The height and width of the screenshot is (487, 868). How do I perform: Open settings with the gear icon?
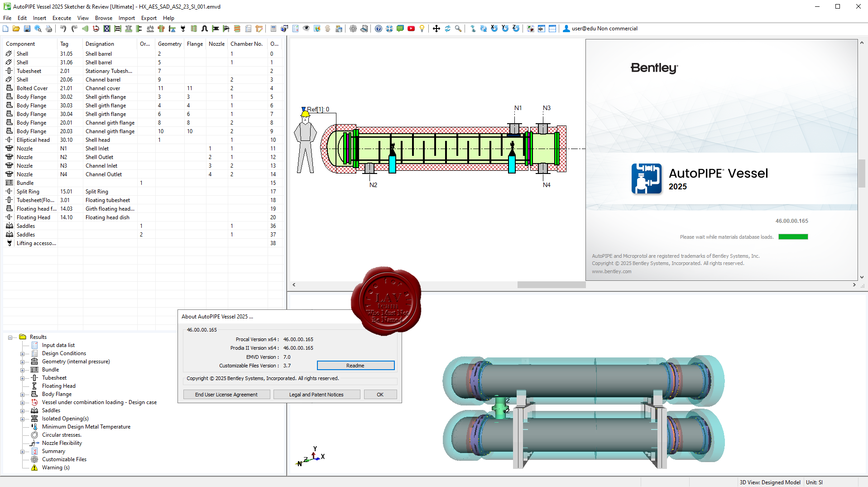[353, 29]
